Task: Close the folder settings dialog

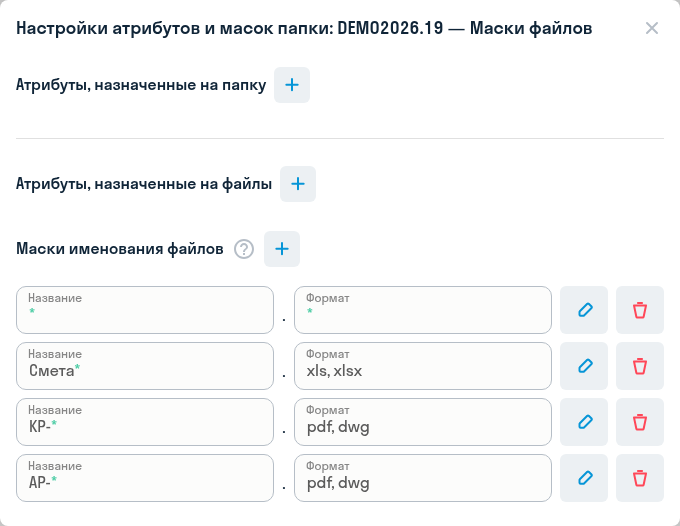Action: click(652, 28)
